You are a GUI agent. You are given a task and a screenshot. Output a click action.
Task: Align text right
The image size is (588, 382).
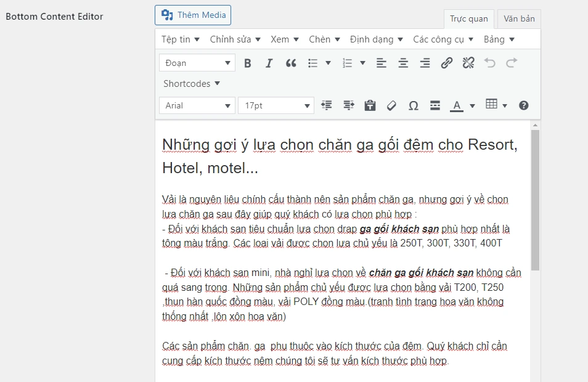pos(425,63)
